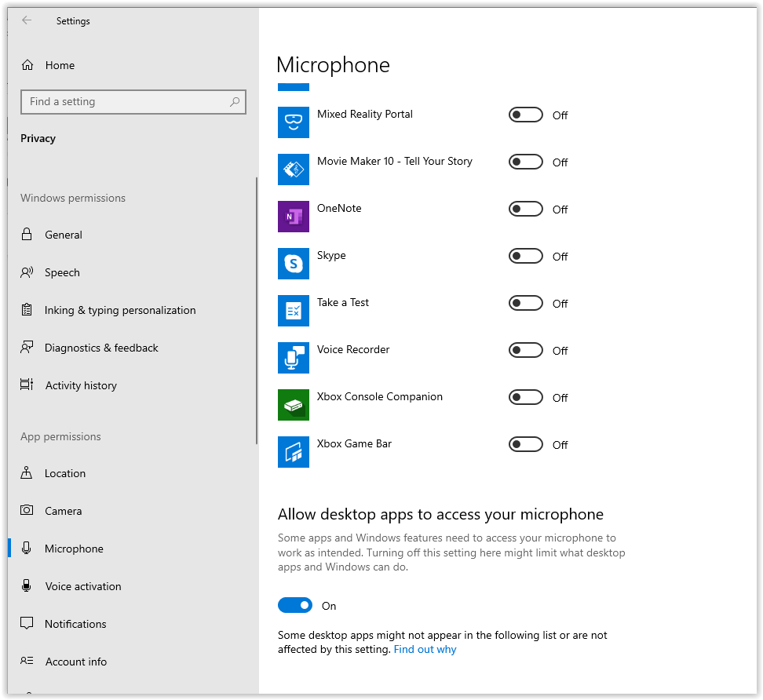Screen dimensions: 763x700
Task: Disable desktop apps microphone access toggle
Action: tap(295, 606)
